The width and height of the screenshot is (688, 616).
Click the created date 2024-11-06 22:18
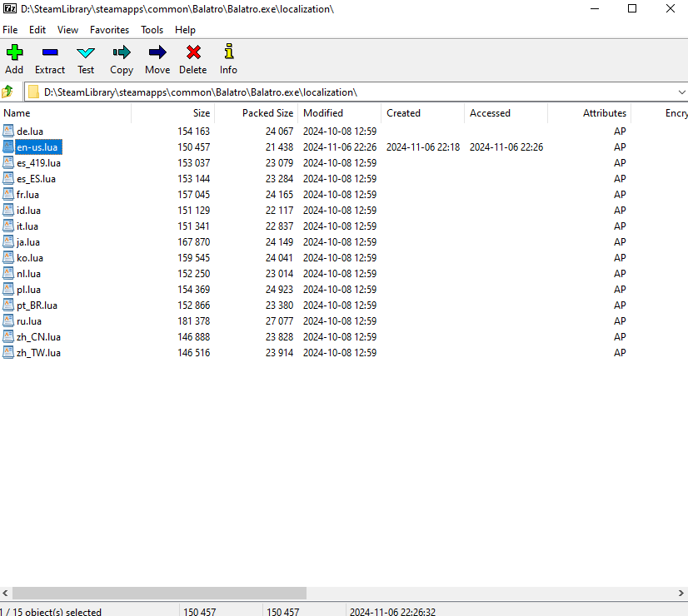tap(423, 147)
